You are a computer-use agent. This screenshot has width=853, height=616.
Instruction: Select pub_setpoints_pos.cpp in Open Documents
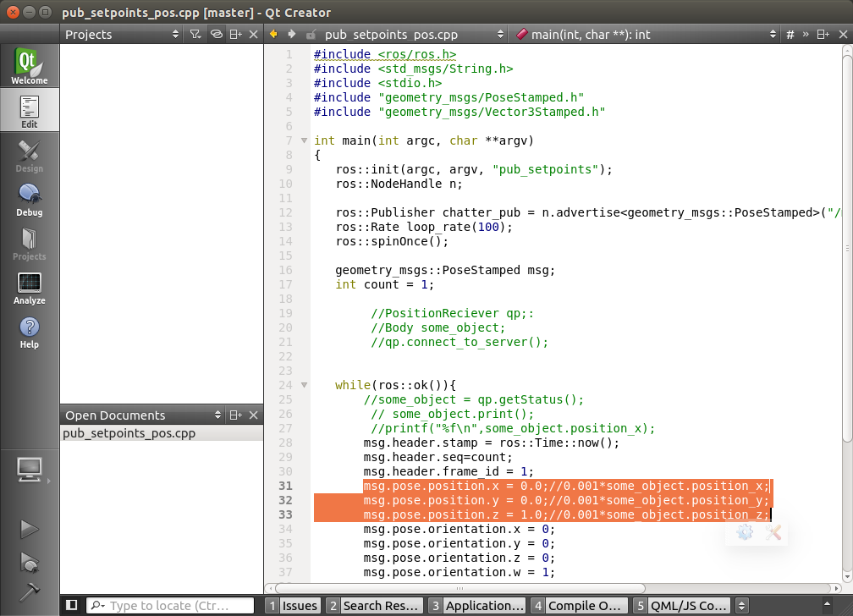[129, 433]
